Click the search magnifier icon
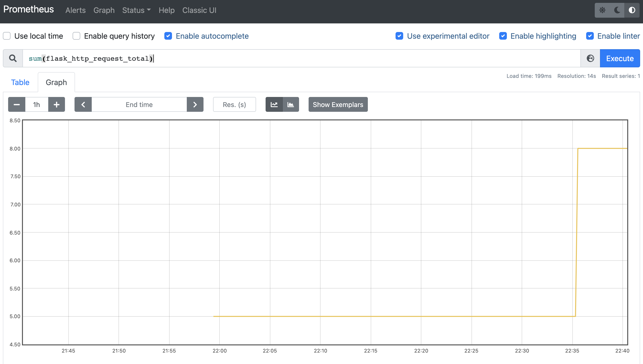The image size is (643, 364). pyautogui.click(x=13, y=58)
